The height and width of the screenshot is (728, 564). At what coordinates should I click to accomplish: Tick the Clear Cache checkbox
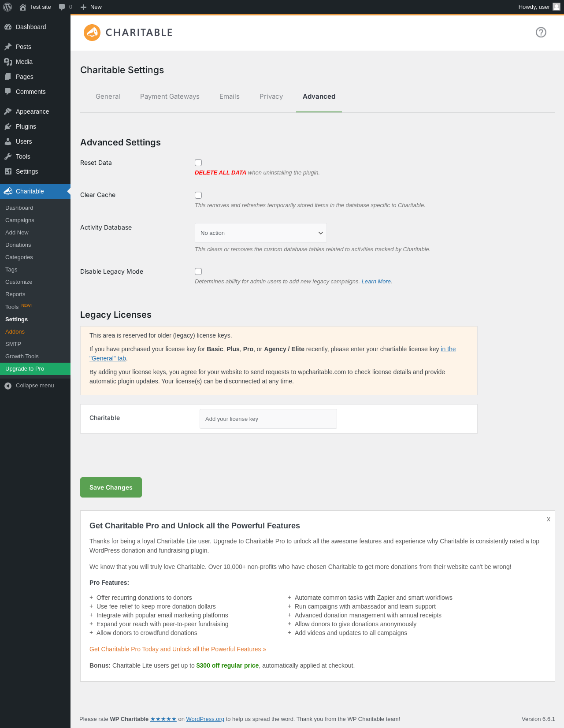[198, 195]
